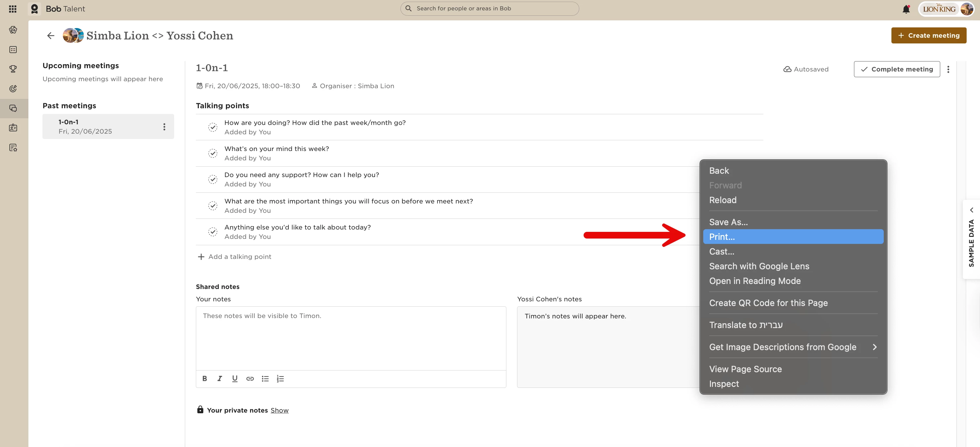This screenshot has height=447, width=980.
Task: Insert a link in Your notes
Action: tap(250, 379)
